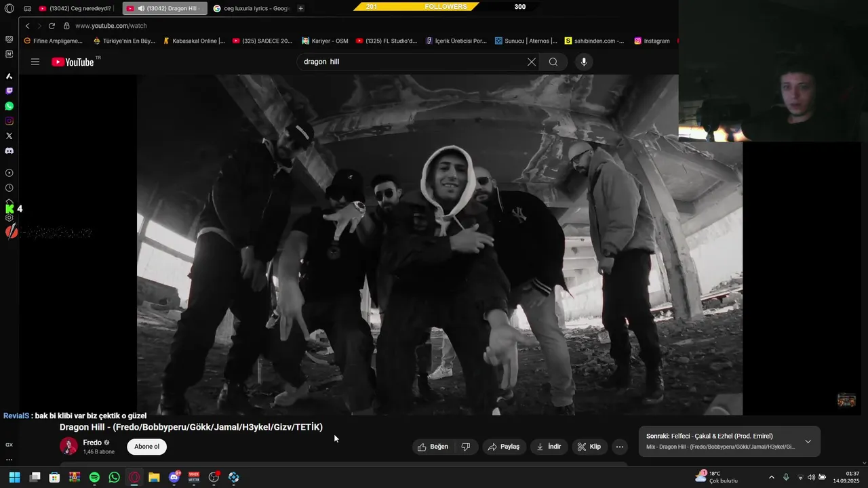Open more actions three-dots under video
Viewport: 868px width, 488px height.
[x=619, y=447]
